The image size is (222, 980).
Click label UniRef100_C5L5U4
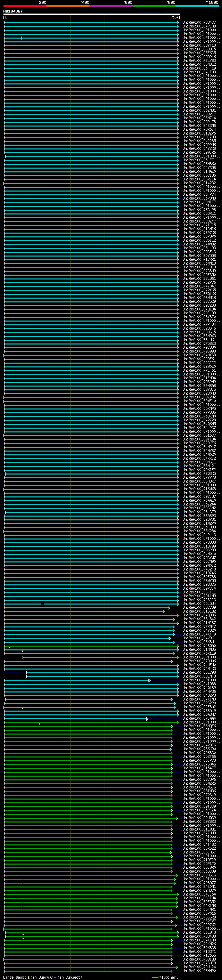[x=199, y=604]
